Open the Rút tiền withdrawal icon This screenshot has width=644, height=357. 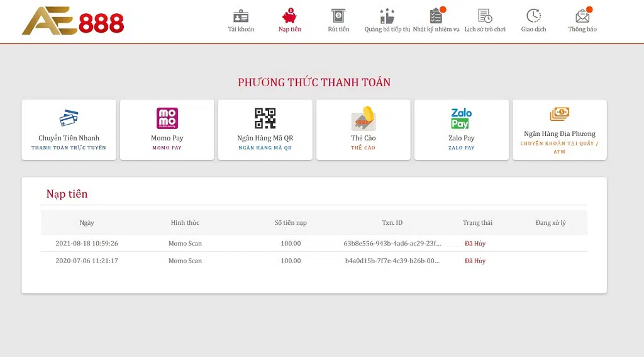tap(338, 16)
